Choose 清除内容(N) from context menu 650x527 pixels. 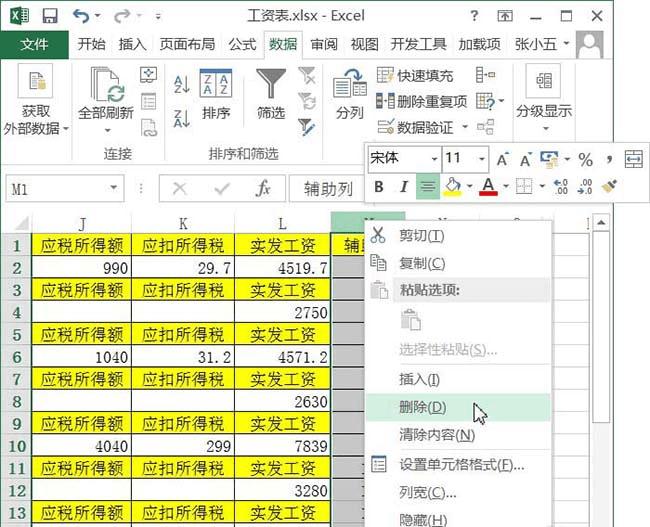pos(458,435)
